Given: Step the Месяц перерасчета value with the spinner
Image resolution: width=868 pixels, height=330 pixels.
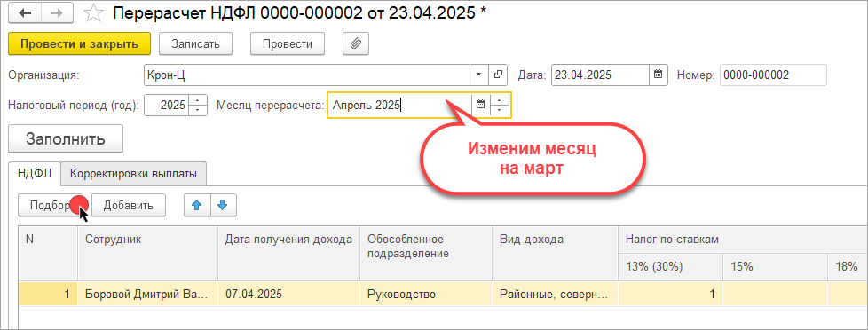Looking at the screenshot, I should pyautogui.click(x=500, y=105).
